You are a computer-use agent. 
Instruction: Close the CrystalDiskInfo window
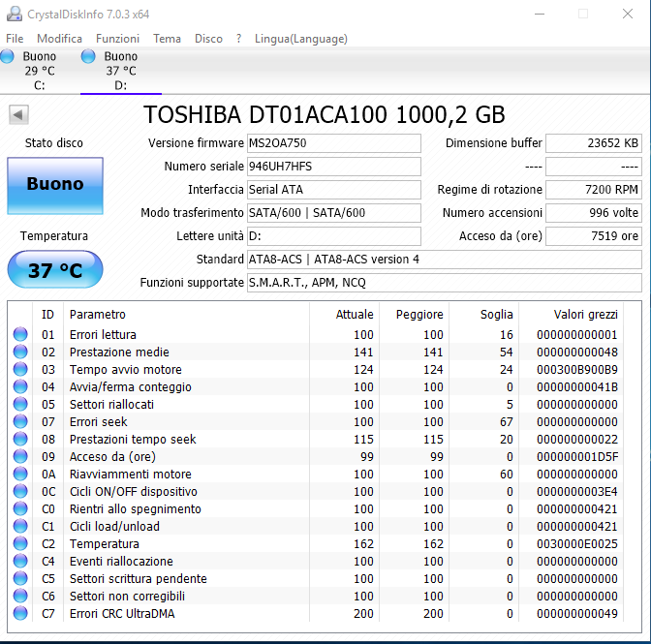pyautogui.click(x=628, y=14)
